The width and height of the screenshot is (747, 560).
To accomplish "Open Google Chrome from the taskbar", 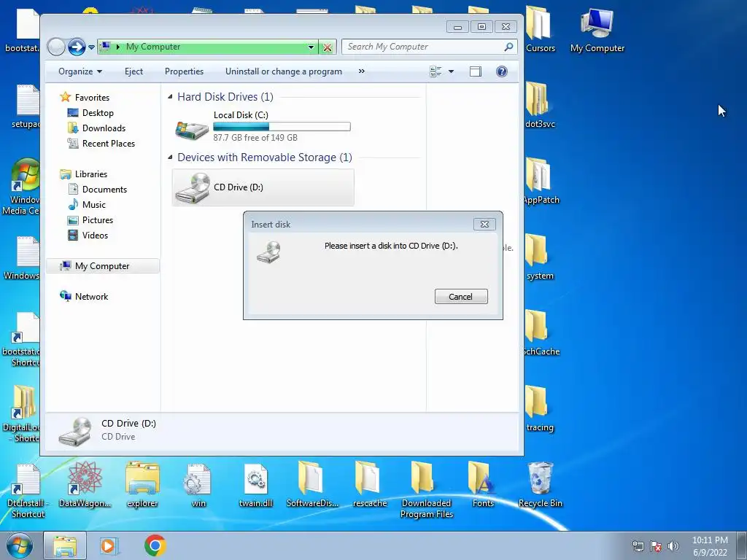I will pos(155,545).
